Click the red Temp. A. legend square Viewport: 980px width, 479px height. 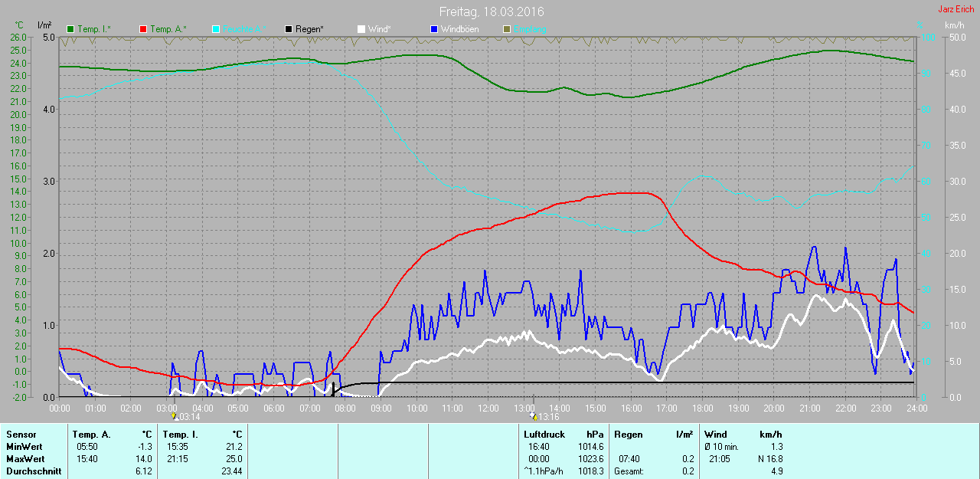(x=143, y=29)
